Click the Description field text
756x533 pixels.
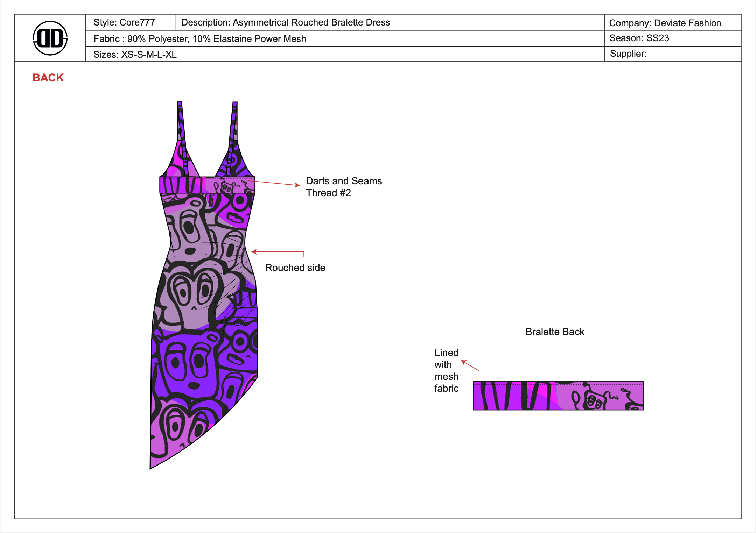coord(285,22)
